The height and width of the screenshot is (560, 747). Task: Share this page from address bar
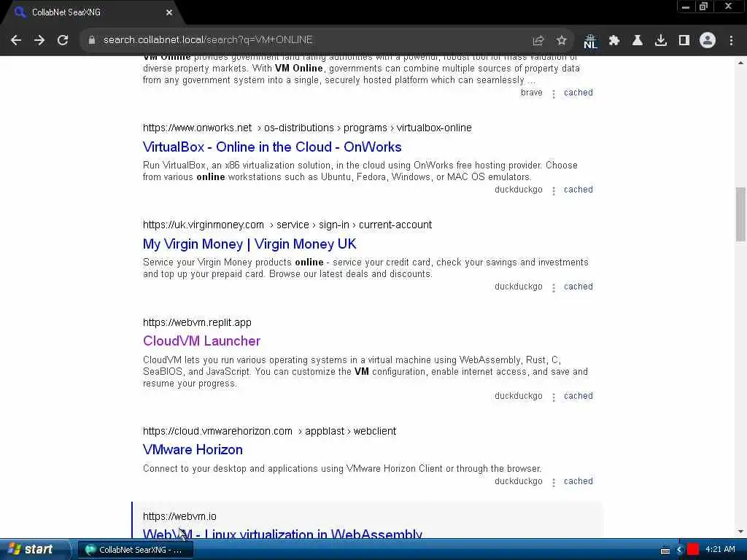[538, 40]
